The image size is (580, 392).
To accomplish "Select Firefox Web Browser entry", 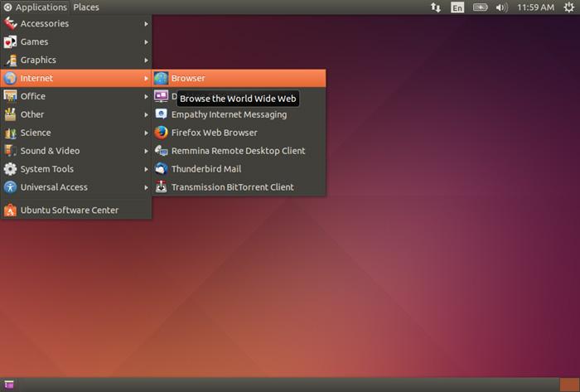I will coord(239,133).
